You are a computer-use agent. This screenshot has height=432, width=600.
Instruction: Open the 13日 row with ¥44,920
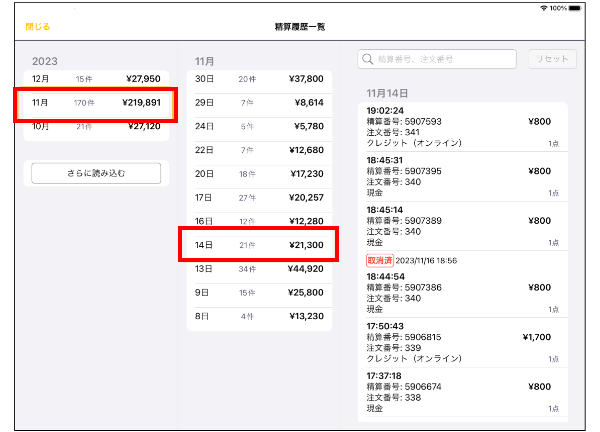tap(259, 269)
